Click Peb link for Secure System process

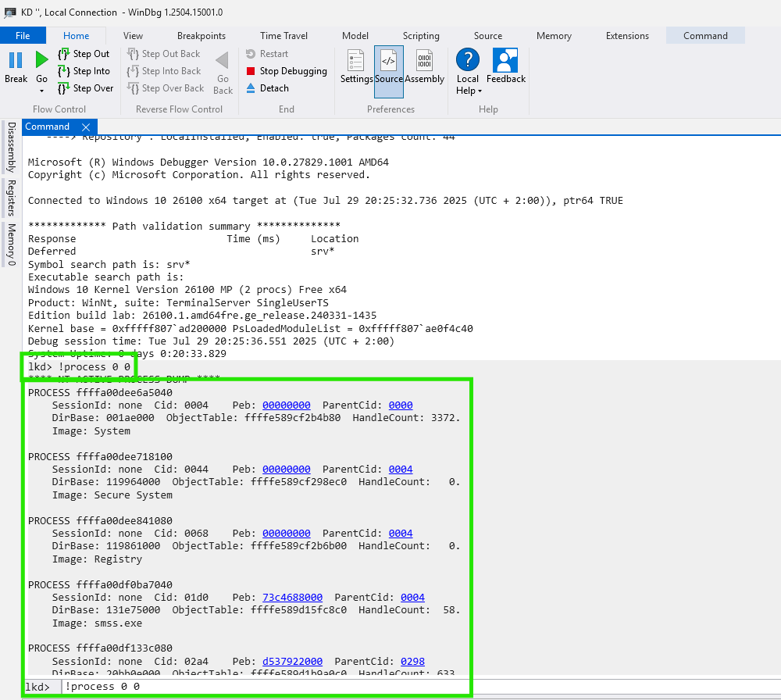tap(287, 470)
